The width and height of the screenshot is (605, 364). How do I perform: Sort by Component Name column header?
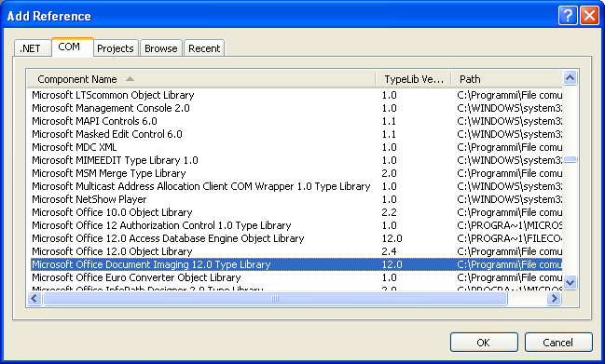200,79
